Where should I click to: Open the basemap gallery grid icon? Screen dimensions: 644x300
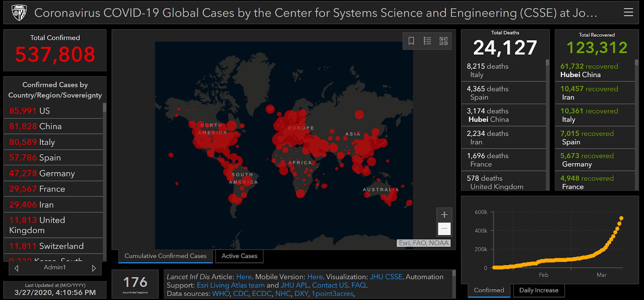443,41
